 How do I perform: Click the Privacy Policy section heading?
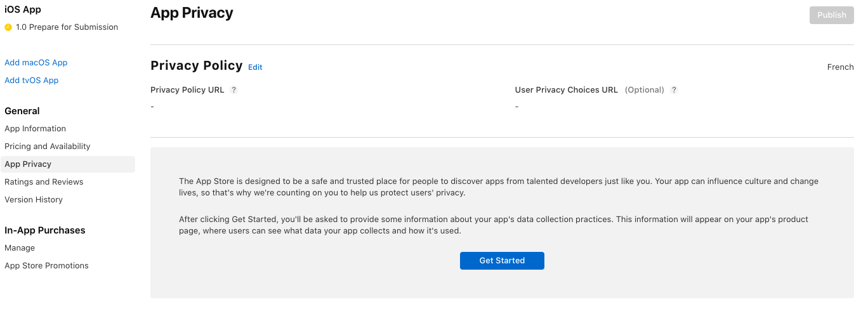coord(197,66)
